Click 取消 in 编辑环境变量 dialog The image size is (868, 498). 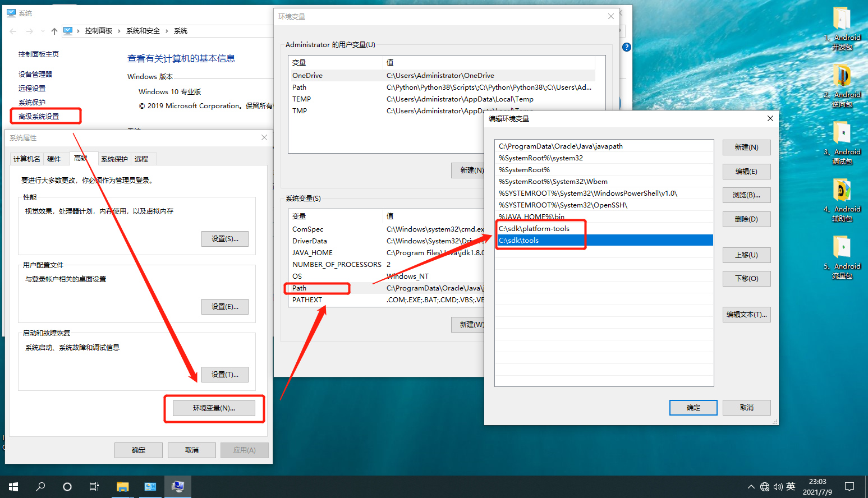click(x=746, y=408)
